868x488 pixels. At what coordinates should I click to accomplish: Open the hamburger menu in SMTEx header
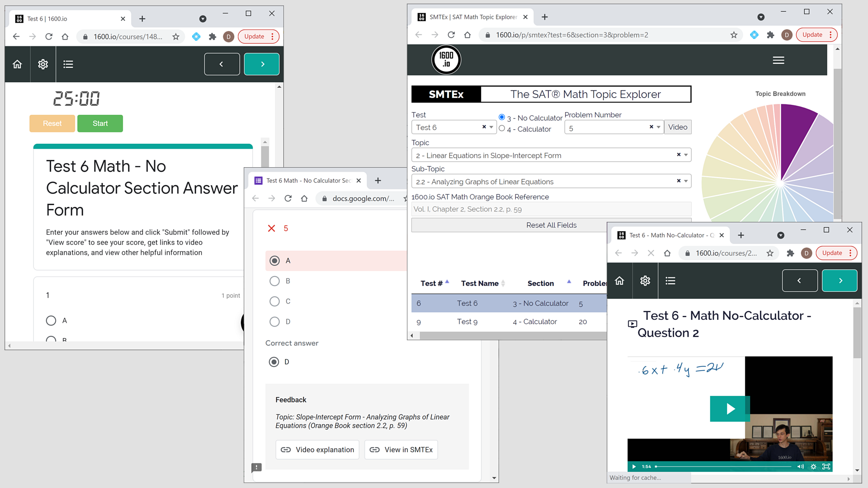pos(778,60)
